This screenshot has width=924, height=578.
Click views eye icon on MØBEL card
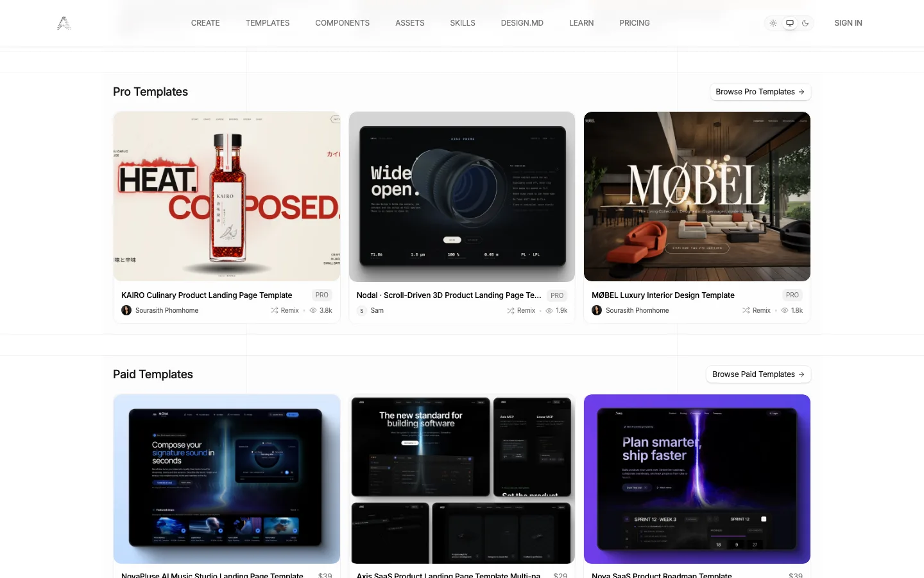point(784,310)
